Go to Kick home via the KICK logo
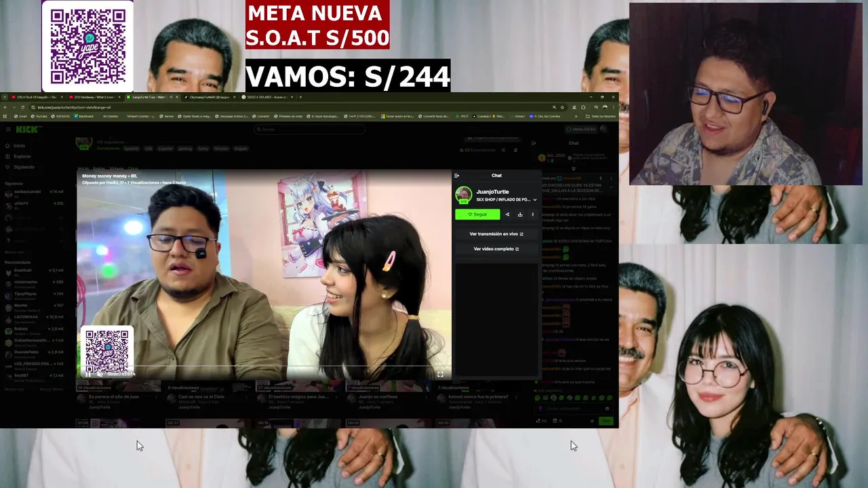 [x=27, y=129]
